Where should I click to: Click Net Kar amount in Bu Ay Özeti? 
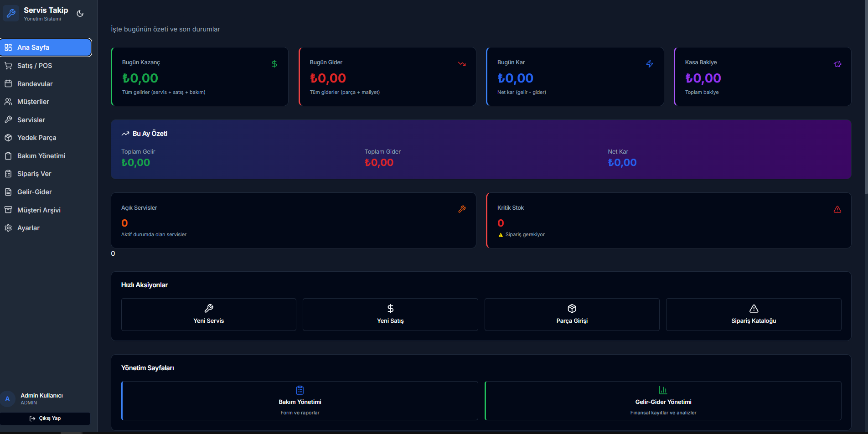tap(622, 163)
